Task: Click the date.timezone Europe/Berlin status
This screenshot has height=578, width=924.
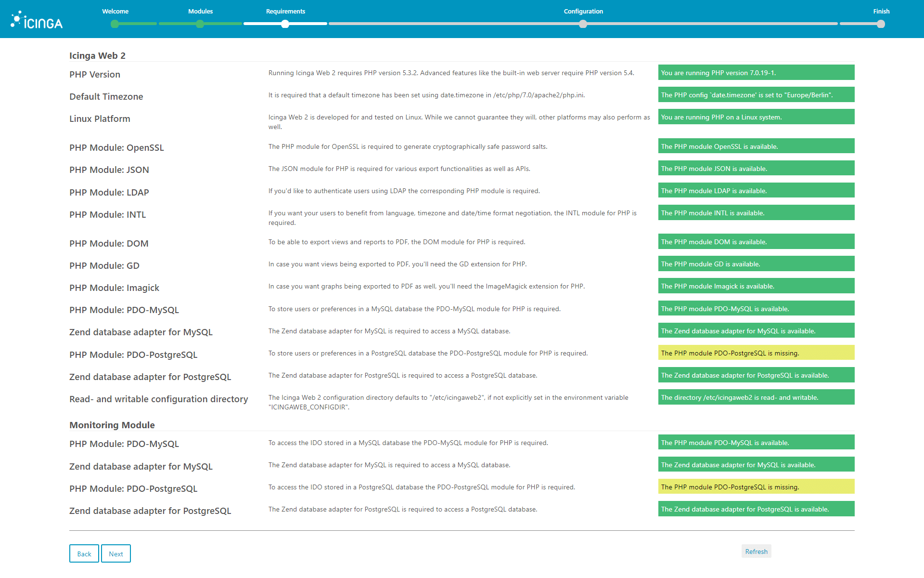Action: (x=756, y=94)
